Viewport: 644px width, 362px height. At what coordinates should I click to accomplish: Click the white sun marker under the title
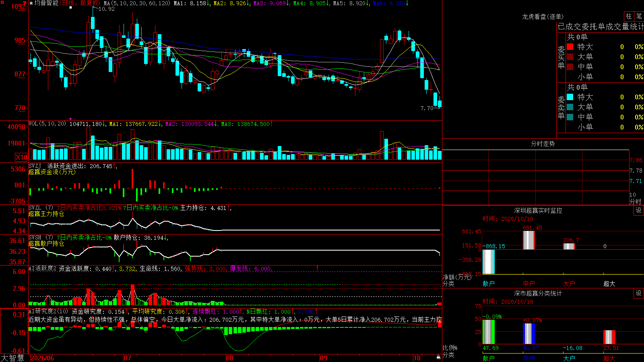click(71, 8)
